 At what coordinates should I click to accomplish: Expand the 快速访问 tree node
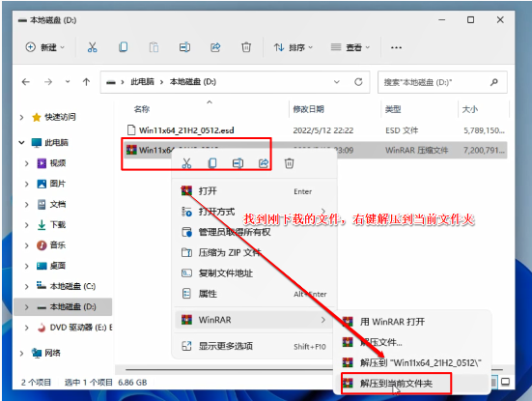21,118
